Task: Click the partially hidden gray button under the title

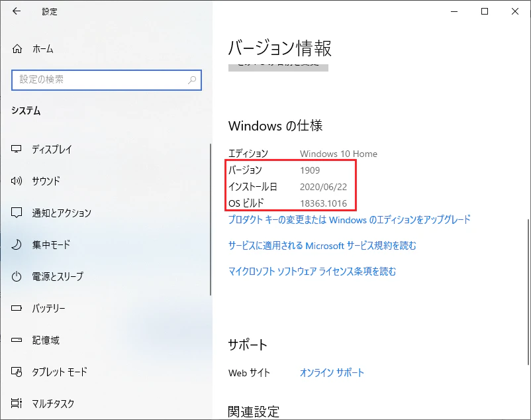Action: tap(278, 68)
